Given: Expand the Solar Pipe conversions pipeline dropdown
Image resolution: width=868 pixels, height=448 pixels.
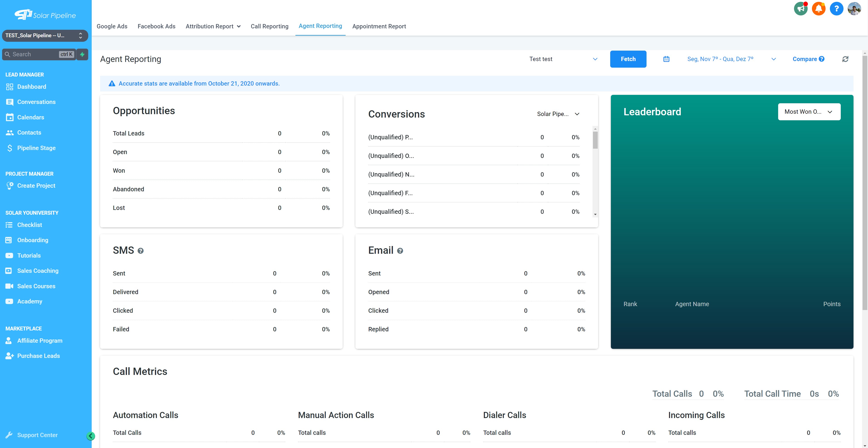Looking at the screenshot, I should pos(558,114).
